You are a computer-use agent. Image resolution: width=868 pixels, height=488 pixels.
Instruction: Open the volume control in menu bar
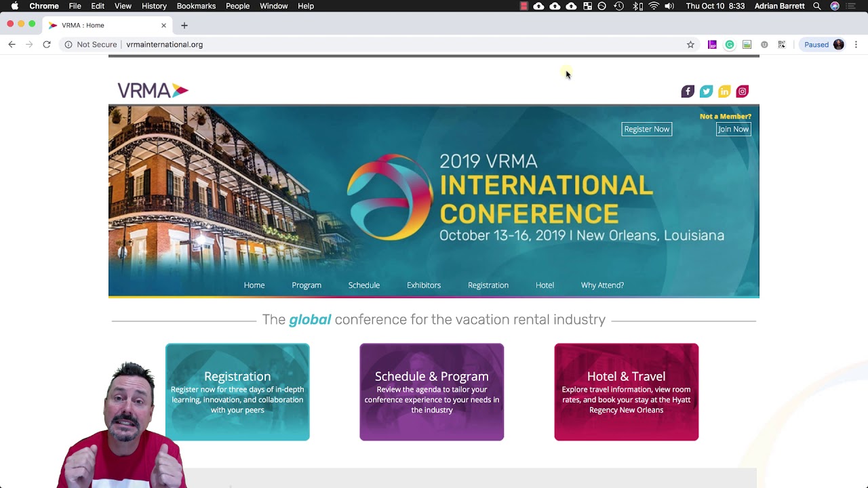(x=669, y=6)
